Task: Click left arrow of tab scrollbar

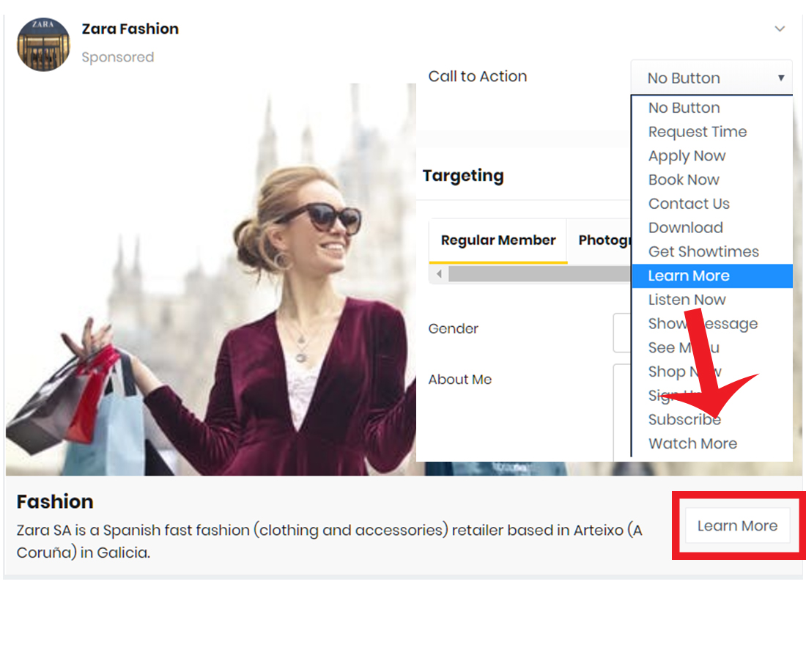Action: 439,274
